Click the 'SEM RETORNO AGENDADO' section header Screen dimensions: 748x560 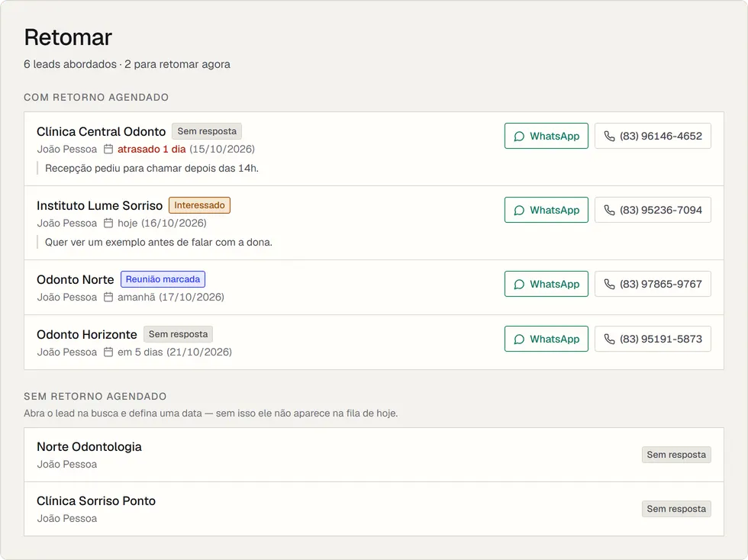click(x=95, y=397)
